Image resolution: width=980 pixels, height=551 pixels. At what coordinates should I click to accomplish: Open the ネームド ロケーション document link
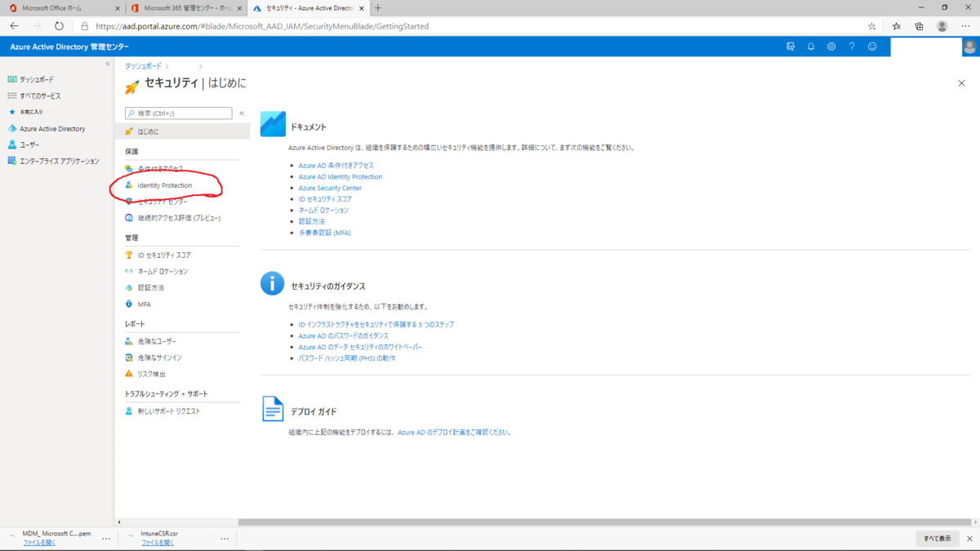(323, 211)
